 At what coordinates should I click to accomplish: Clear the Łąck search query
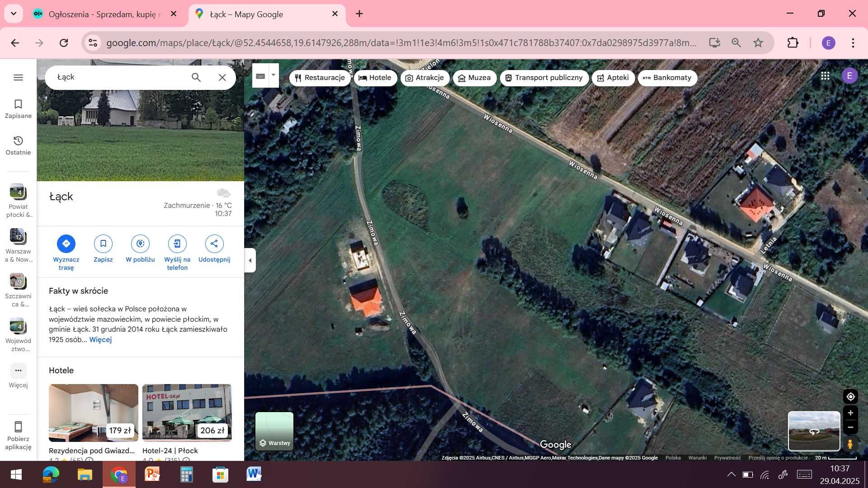(222, 77)
